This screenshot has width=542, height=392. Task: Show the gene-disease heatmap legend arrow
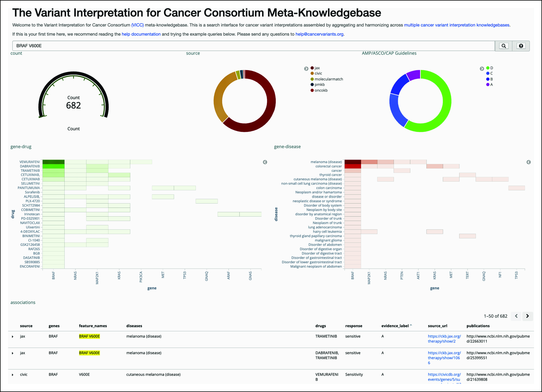529,162
